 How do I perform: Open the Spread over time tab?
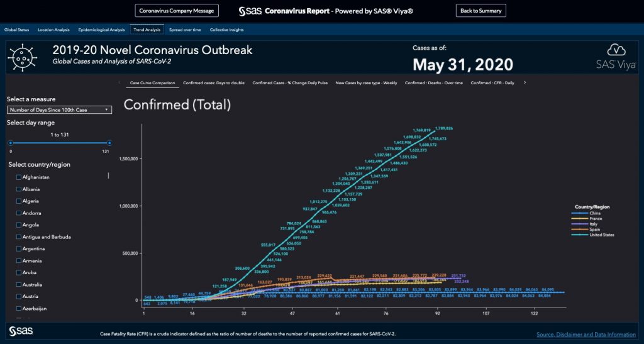coord(186,30)
